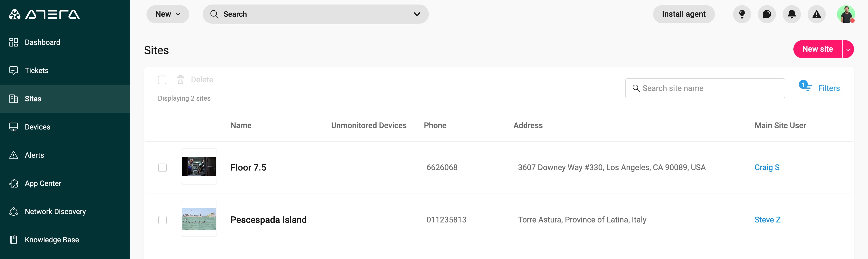Image resolution: width=868 pixels, height=259 pixels.
Task: Expand the New site button dropdown arrow
Action: click(849, 49)
